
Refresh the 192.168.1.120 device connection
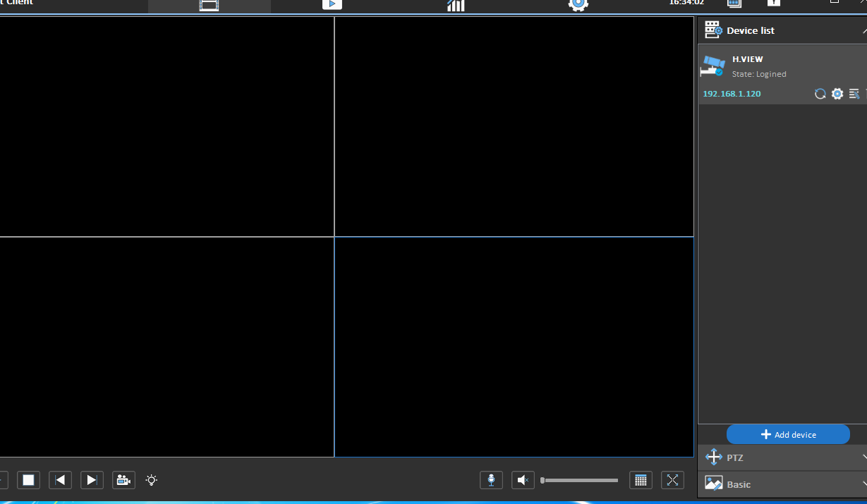click(820, 93)
